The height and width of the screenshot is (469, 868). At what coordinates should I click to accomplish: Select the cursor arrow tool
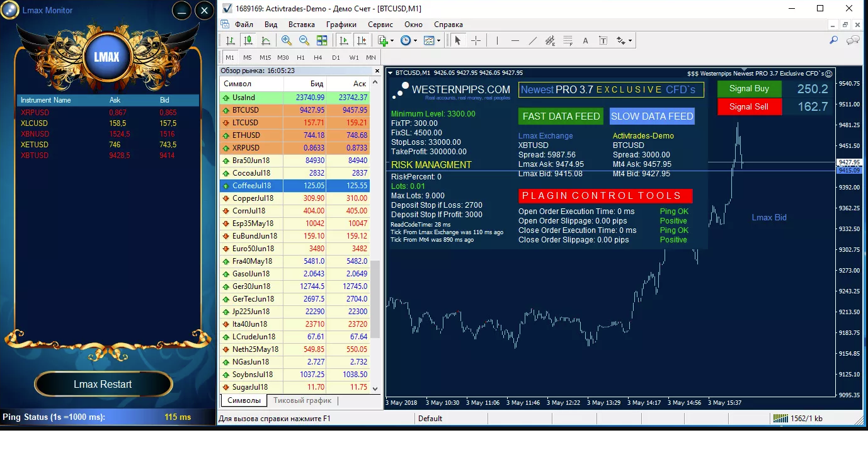(458, 40)
